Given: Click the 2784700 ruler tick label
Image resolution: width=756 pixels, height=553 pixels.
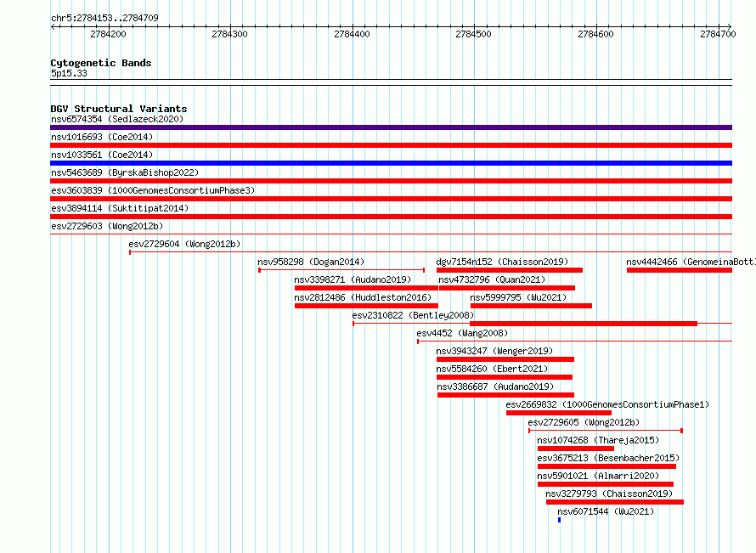Looking at the screenshot, I should tap(718, 34).
